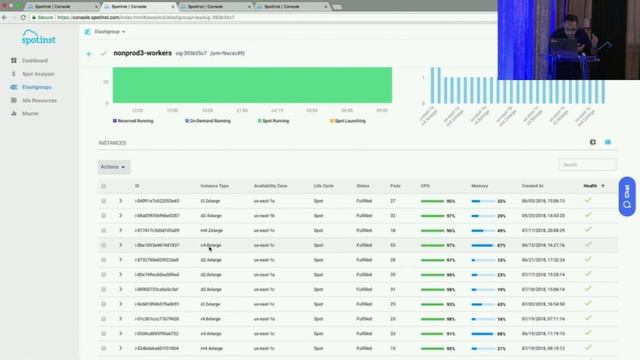The height and width of the screenshot is (360, 640).
Task: Select the checkbox for the 23% memory row
Action: click(104, 274)
